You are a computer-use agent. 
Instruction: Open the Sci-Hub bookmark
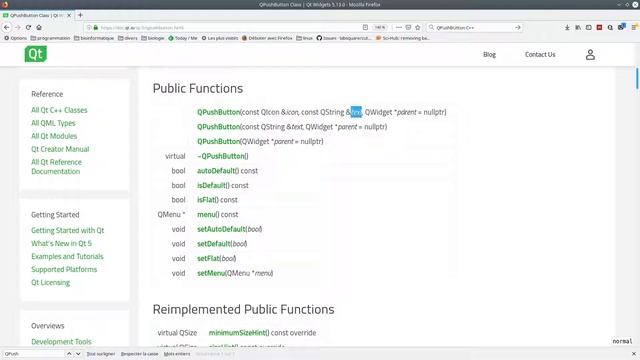[402, 38]
